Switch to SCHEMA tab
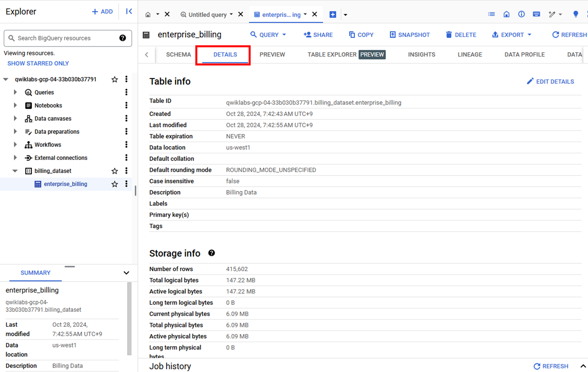 pyautogui.click(x=178, y=55)
